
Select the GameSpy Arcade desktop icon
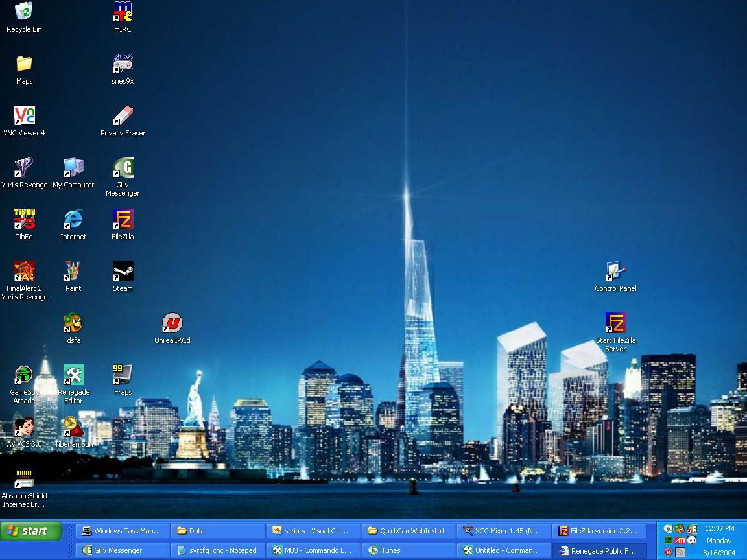[24, 375]
